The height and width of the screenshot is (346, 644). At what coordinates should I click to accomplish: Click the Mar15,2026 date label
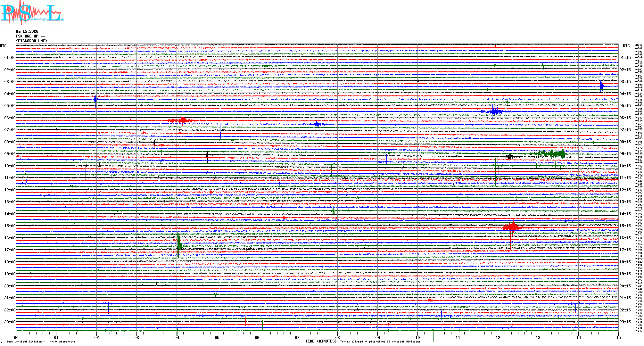point(27,31)
